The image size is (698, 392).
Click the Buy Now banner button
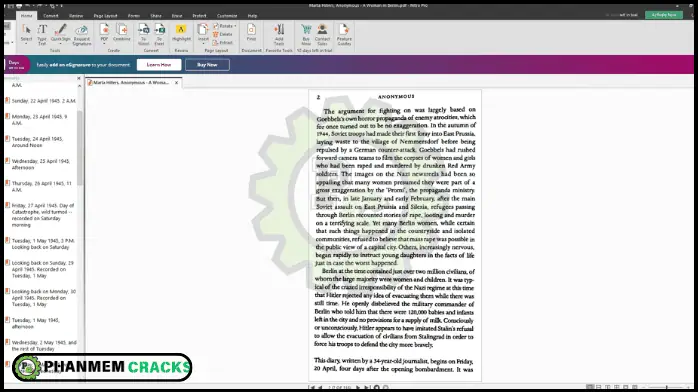tap(207, 65)
